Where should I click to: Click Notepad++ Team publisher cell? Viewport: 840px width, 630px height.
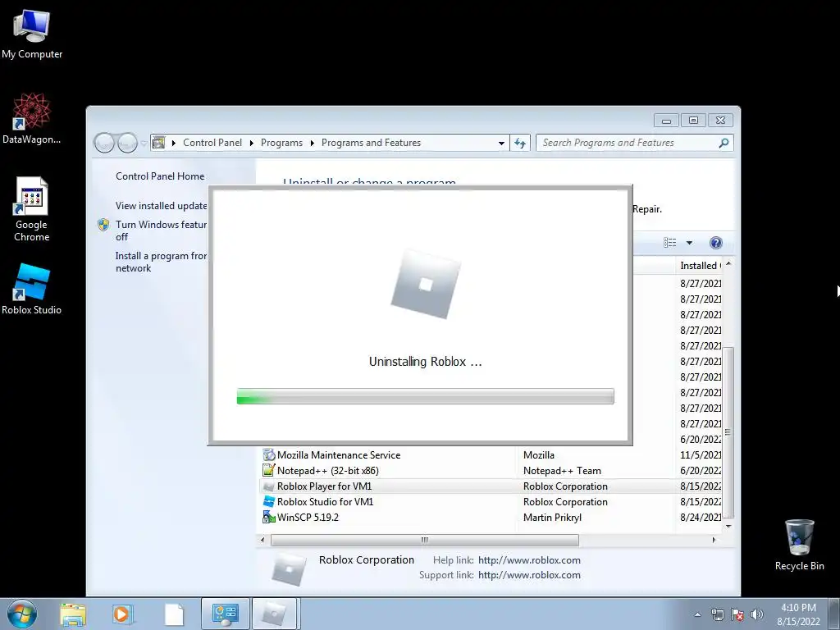point(562,471)
